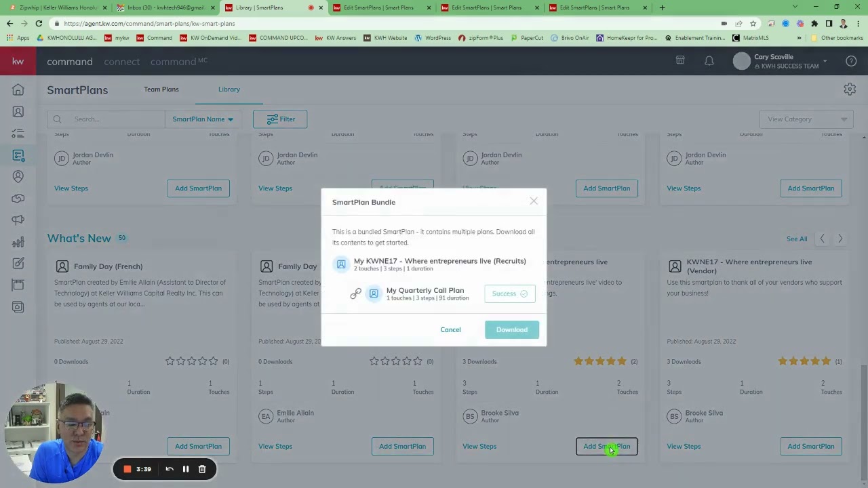This screenshot has width=868, height=488.
Task: Switch to the command MC section in the header
Action: click(x=179, y=62)
